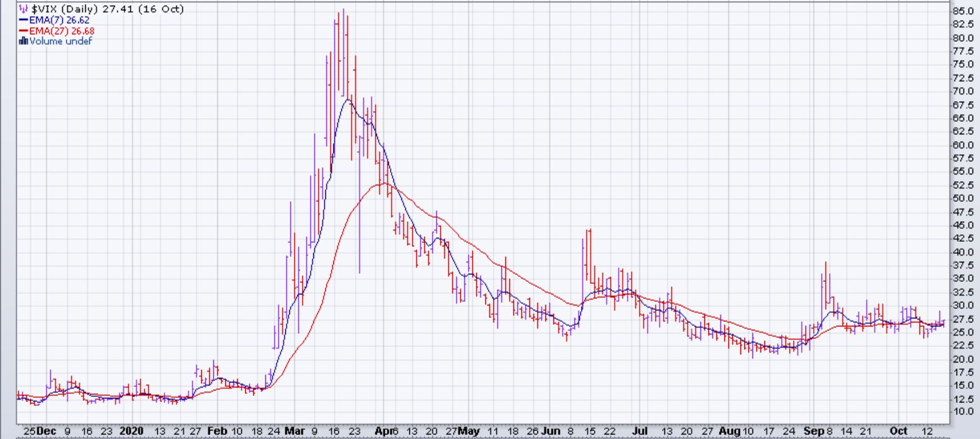This screenshot has height=439, width=980.
Task: Click the EMA(7) 26.62 legend label
Action: tap(59, 20)
